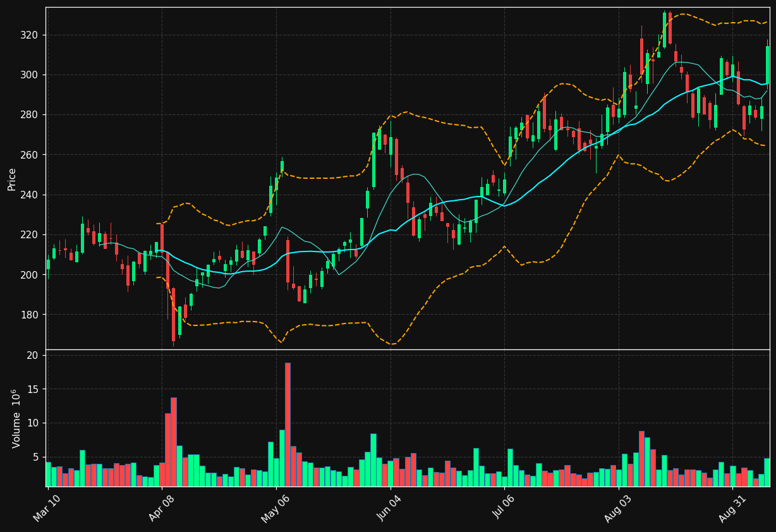Click the 240 price axis label
The image size is (776, 532).
pyautogui.click(x=30, y=195)
